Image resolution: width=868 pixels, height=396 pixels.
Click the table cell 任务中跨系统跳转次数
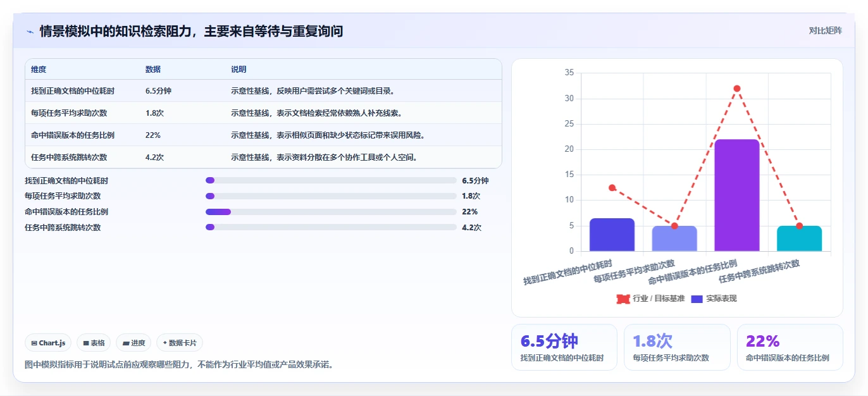pyautogui.click(x=69, y=158)
